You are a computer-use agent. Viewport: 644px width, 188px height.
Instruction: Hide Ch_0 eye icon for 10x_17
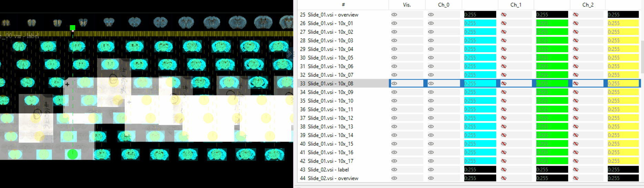[431, 161]
